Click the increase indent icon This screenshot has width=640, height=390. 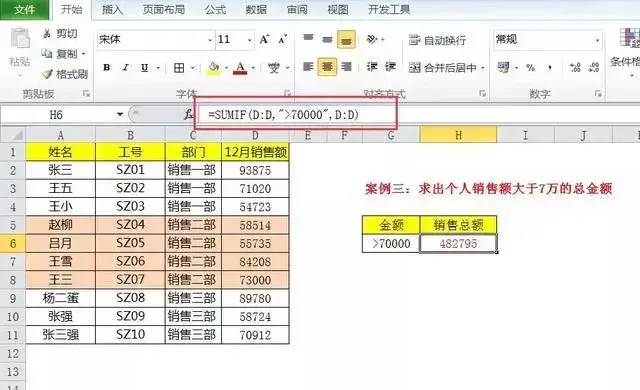(390, 66)
